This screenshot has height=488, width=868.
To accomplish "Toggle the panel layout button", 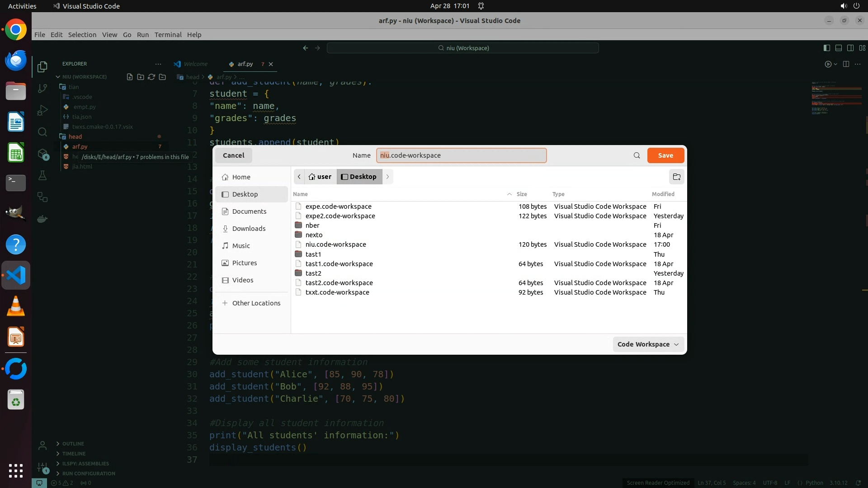I will [838, 48].
